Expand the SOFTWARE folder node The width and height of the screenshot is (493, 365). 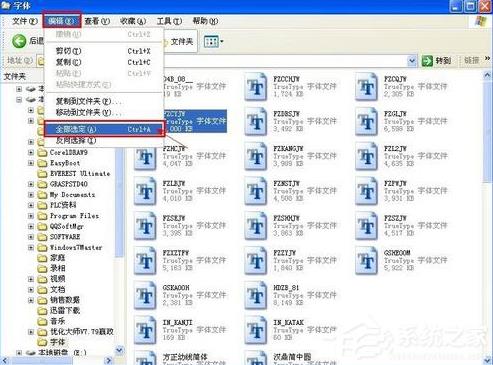[x=31, y=237]
